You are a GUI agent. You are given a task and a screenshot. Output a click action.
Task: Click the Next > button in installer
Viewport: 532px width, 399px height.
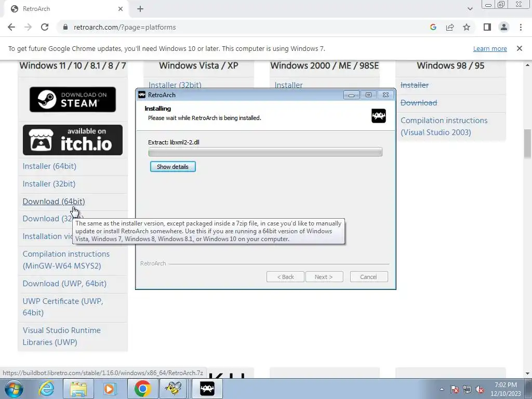pyautogui.click(x=324, y=277)
